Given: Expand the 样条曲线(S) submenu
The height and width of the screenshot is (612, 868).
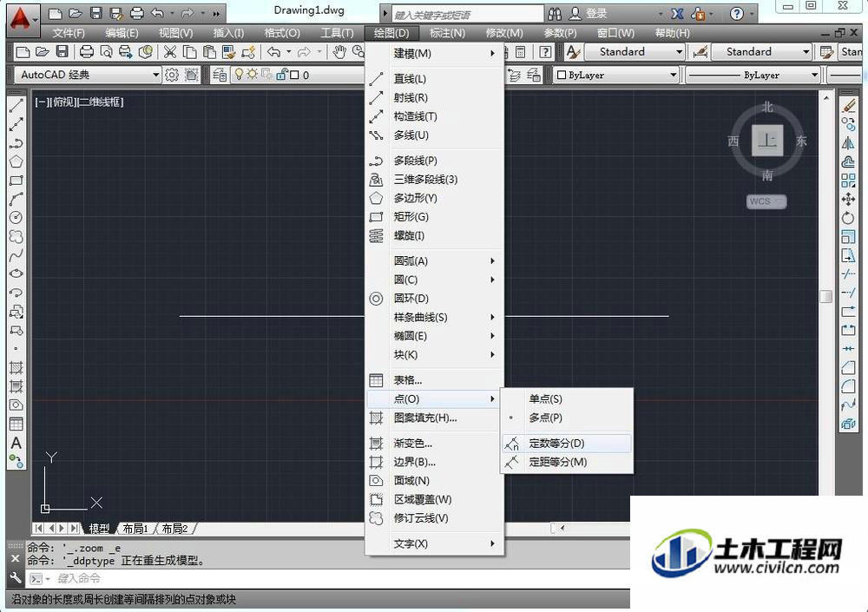Looking at the screenshot, I should [x=435, y=318].
